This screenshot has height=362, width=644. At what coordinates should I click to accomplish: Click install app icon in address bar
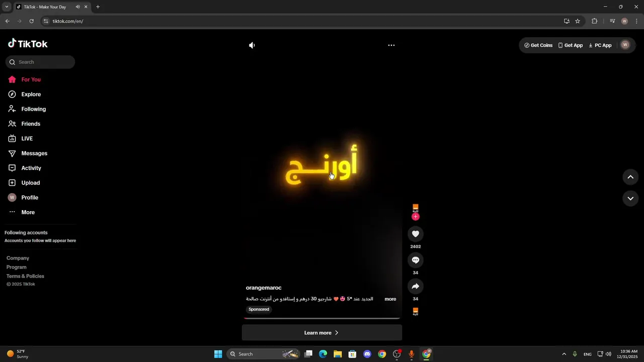pos(567,21)
